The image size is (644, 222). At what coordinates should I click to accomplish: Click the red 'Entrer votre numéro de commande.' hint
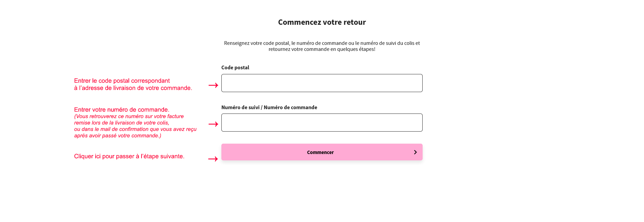122,109
